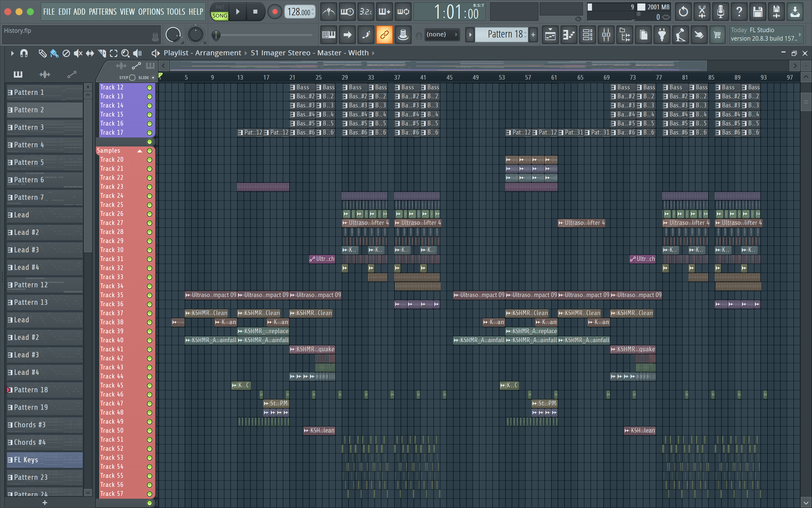Toggle typing keyboard to piano
812x508 pixels.
(328, 35)
